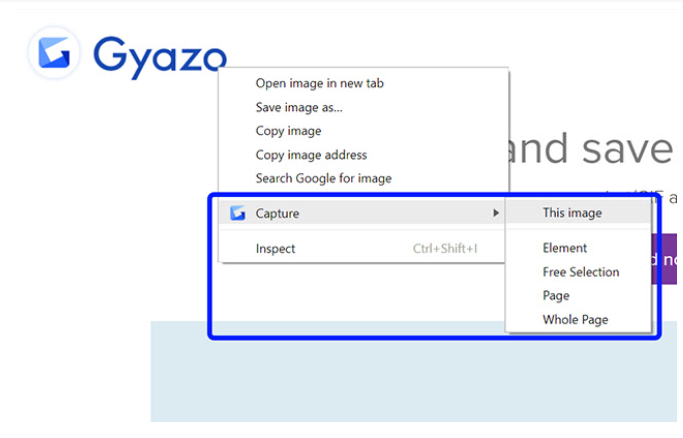The image size is (683, 438).
Task: Click the Gyazo logo icon
Action: click(x=54, y=53)
